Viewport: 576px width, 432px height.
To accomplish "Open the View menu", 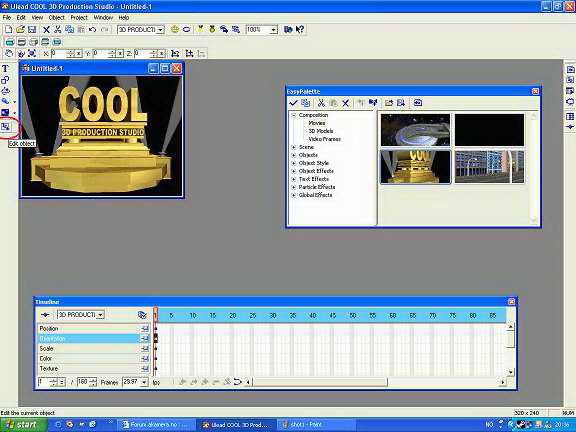I will point(37,17).
